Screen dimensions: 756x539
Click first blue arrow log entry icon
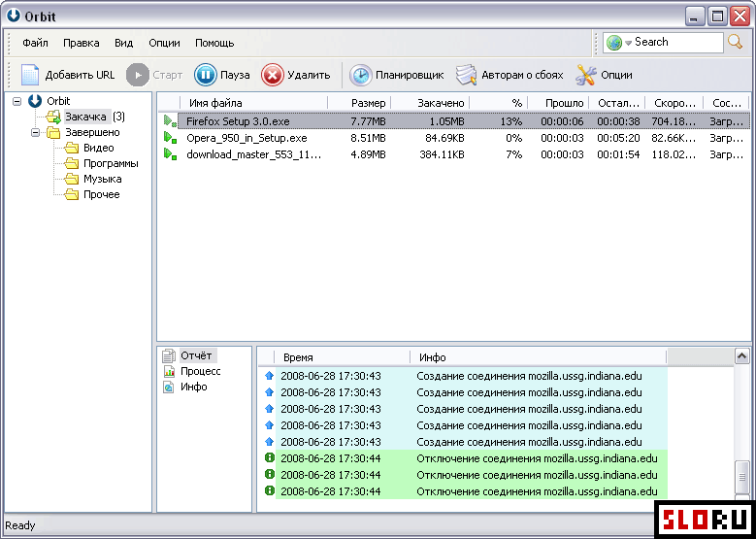coord(270,376)
